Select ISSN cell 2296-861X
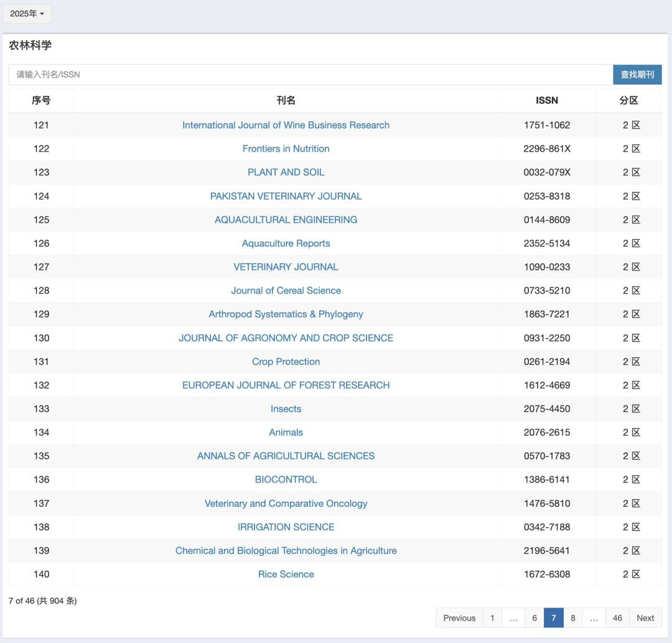The image size is (672, 643). 547,149
